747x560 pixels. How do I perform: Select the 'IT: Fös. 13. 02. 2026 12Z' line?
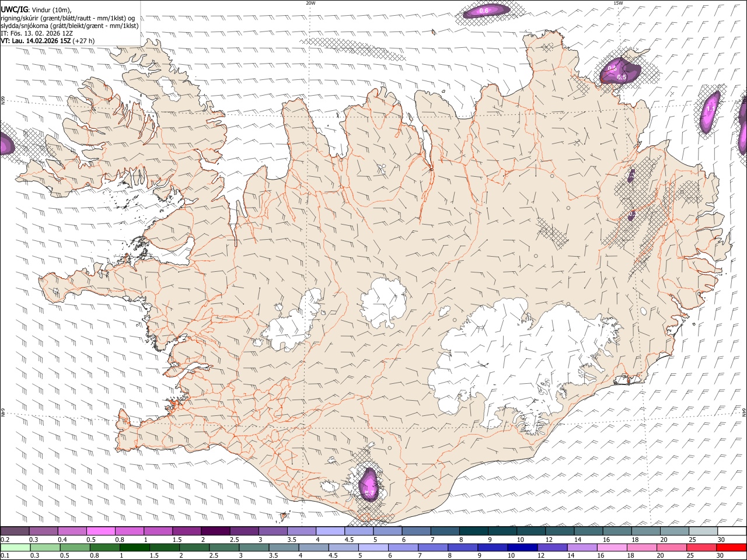pos(37,33)
